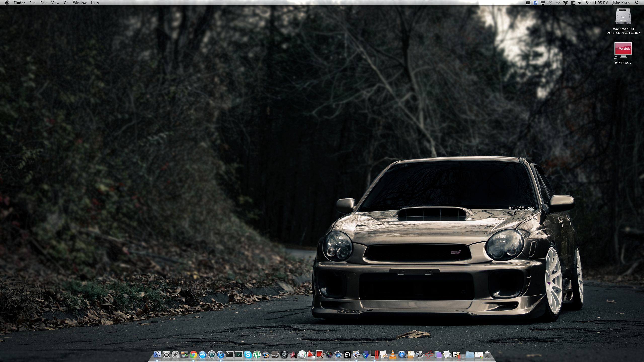
Task: Open Steam from the dock
Action: [275, 355]
